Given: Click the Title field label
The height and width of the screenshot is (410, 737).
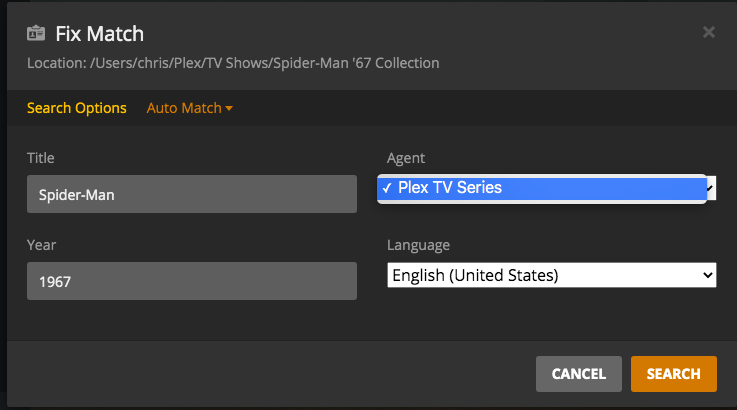Looking at the screenshot, I should point(41,158).
